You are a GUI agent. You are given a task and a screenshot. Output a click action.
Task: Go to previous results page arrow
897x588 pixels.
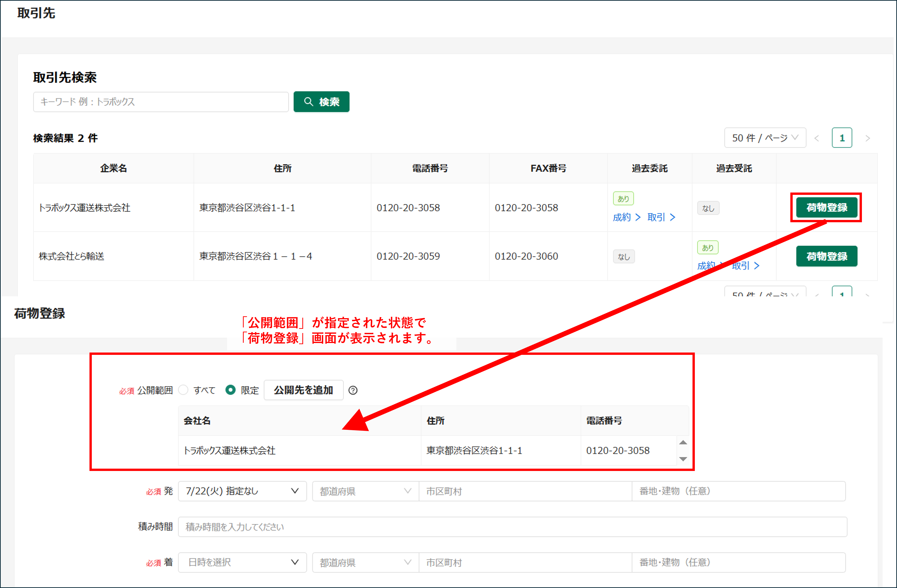[x=817, y=138]
